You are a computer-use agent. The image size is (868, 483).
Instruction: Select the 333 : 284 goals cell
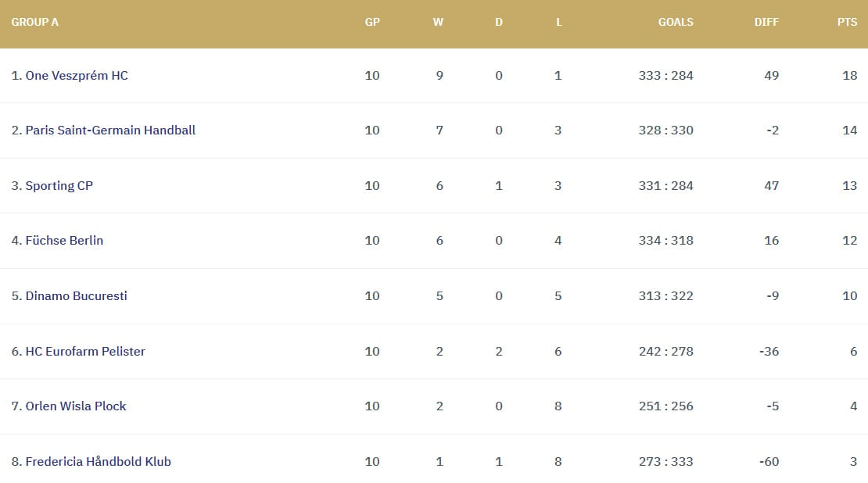[665, 76]
